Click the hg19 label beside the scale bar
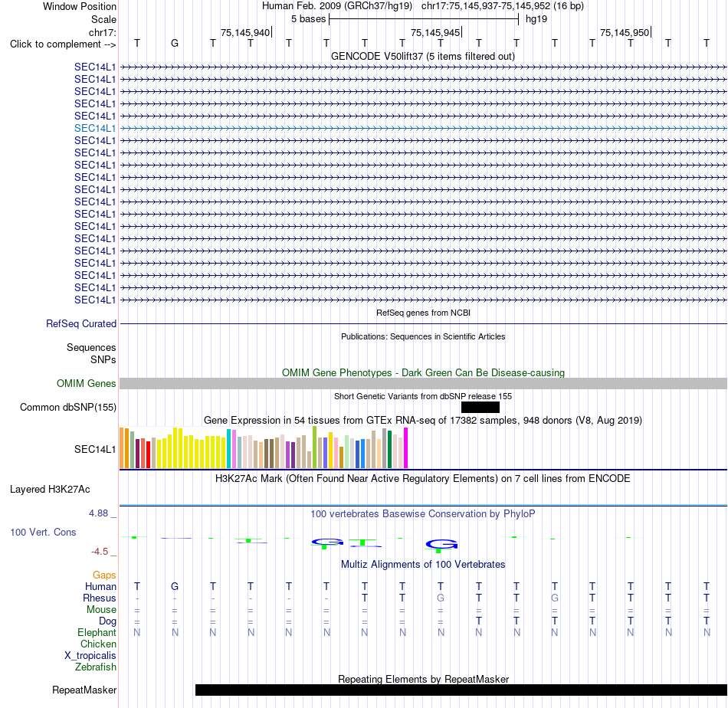The width and height of the screenshot is (728, 708). (x=536, y=19)
